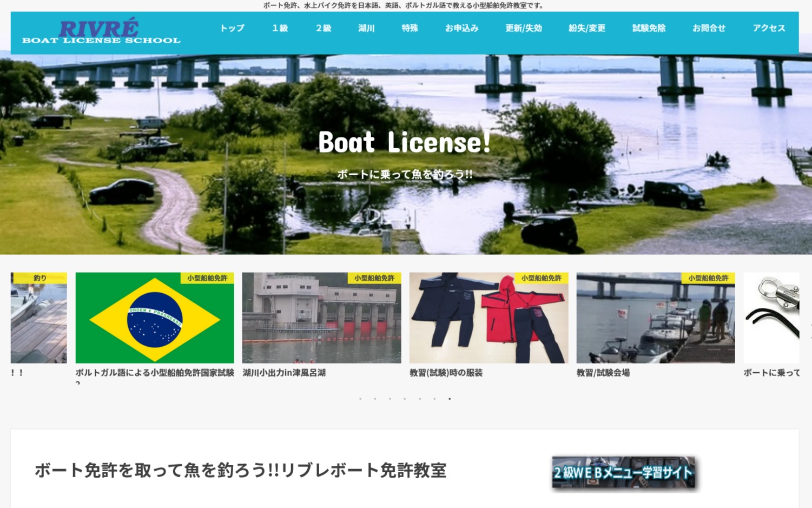Select 更新/失効 in the navigation

(x=523, y=28)
